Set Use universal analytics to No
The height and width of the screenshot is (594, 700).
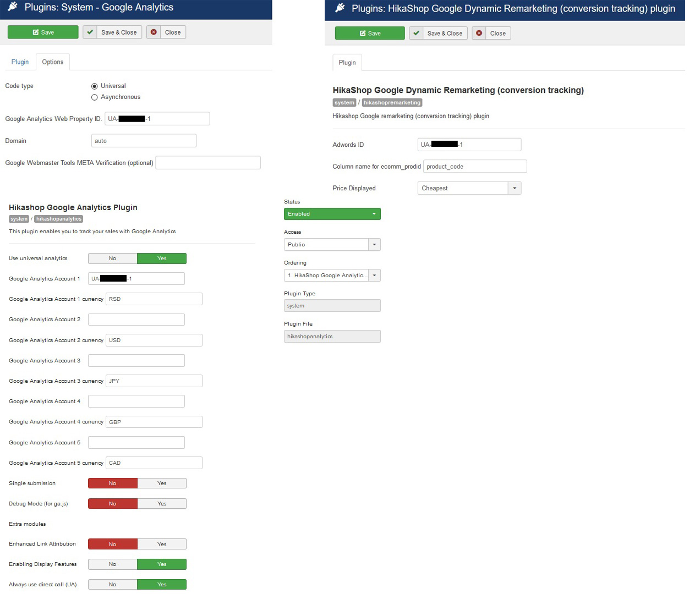pos(113,258)
